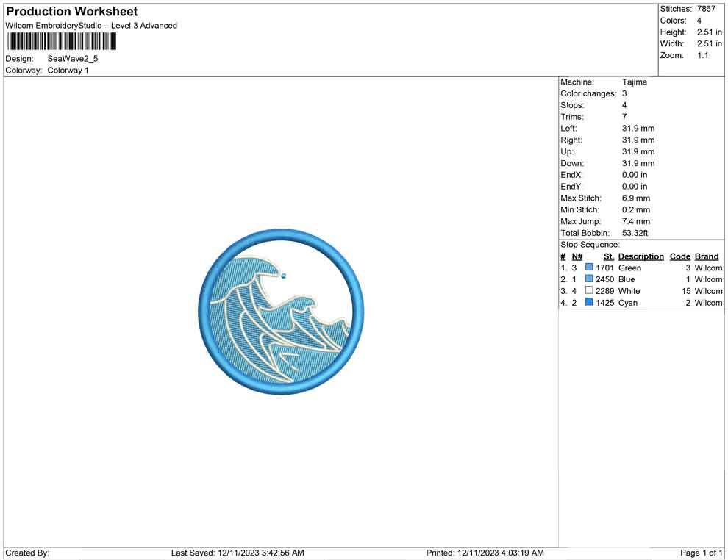The height and width of the screenshot is (560, 728).
Task: Click the N# column header
Action: point(577,256)
